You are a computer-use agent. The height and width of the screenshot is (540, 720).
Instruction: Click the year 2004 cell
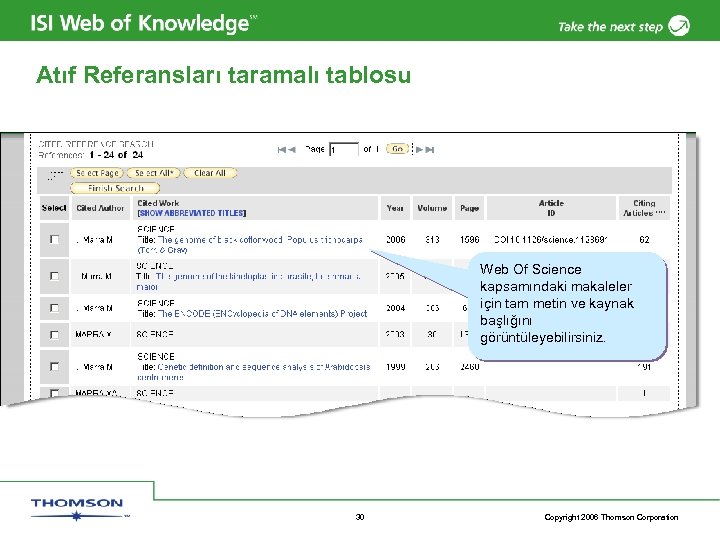pos(395,308)
